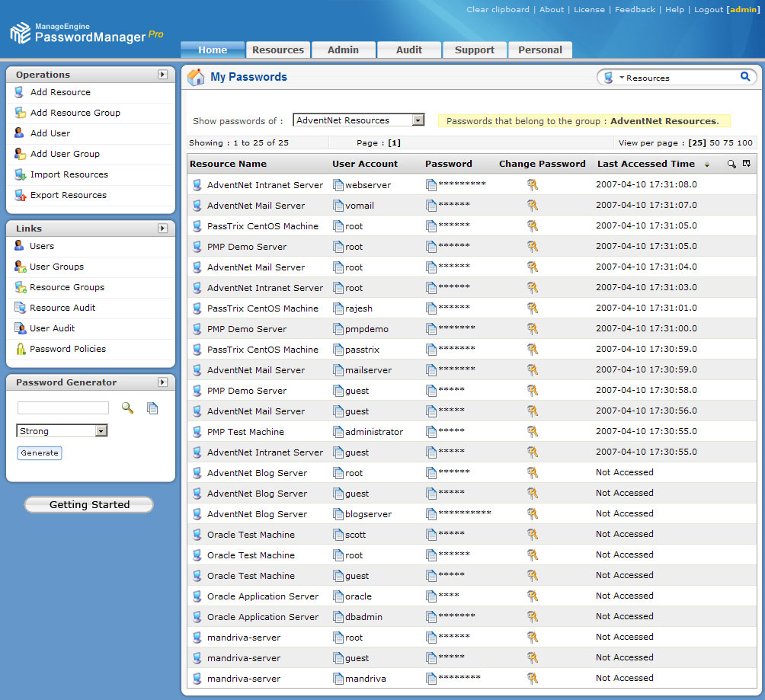
Task: Open the Password Policies link
Action: point(68,349)
